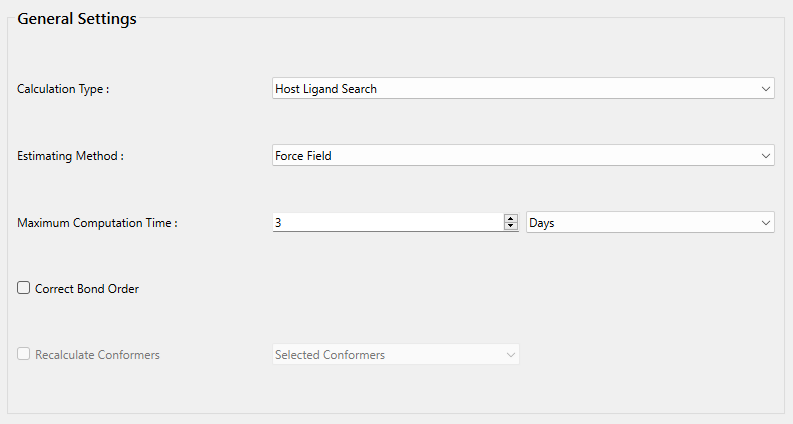Viewport: 793px width, 424px height.
Task: Click the General Settings group heading
Action: [x=77, y=19]
